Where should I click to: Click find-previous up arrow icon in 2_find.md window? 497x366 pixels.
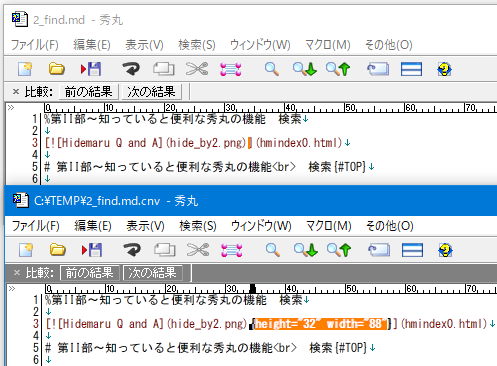tap(338, 69)
